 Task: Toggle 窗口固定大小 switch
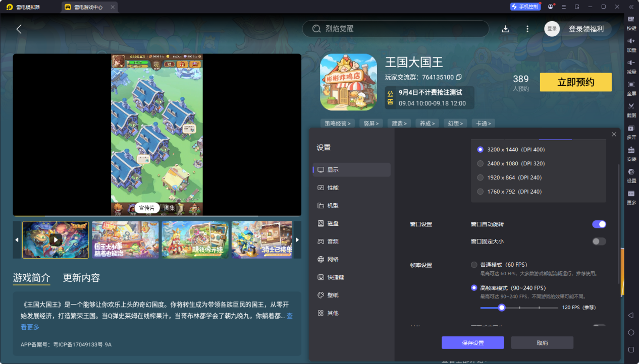coord(599,241)
